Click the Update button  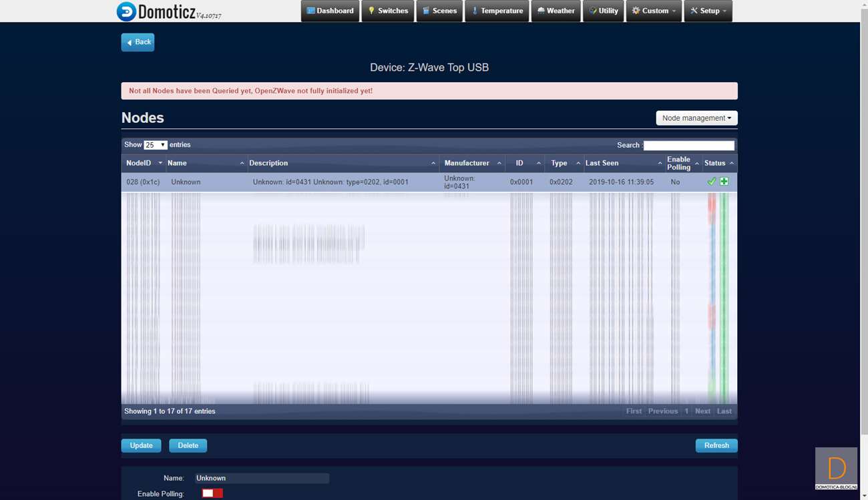click(x=141, y=445)
